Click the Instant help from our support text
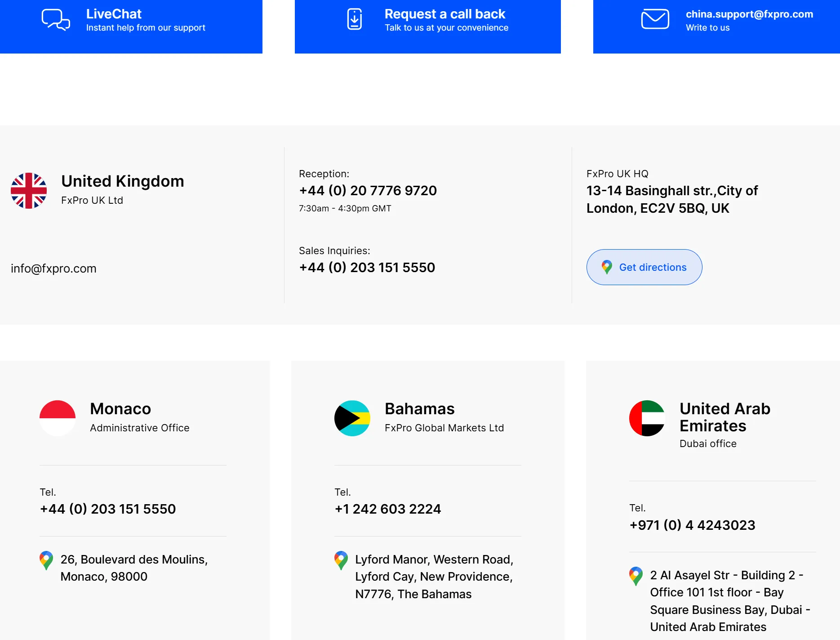 pyautogui.click(x=146, y=28)
